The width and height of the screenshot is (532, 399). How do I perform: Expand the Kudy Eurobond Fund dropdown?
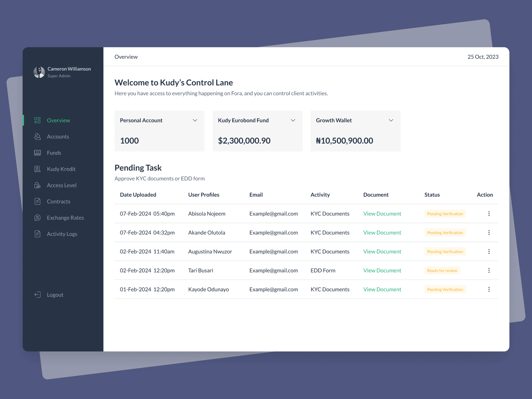pyautogui.click(x=293, y=120)
